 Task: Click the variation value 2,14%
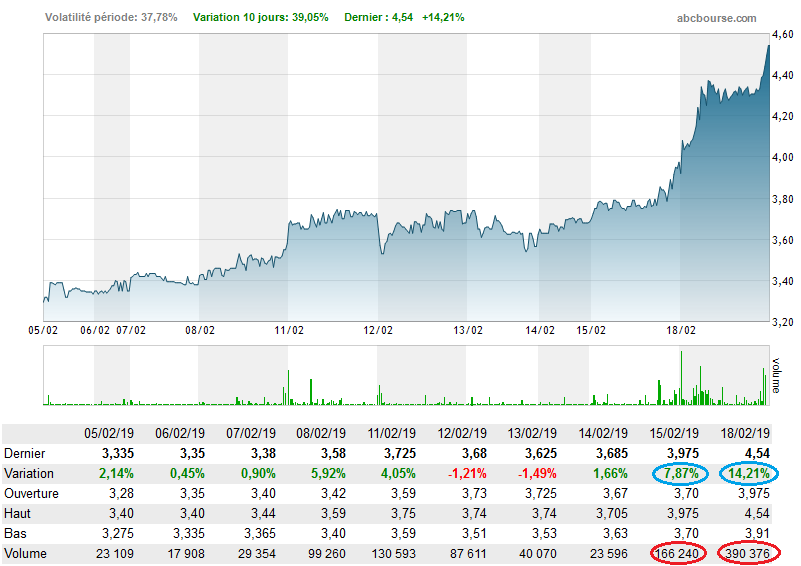[x=116, y=474]
